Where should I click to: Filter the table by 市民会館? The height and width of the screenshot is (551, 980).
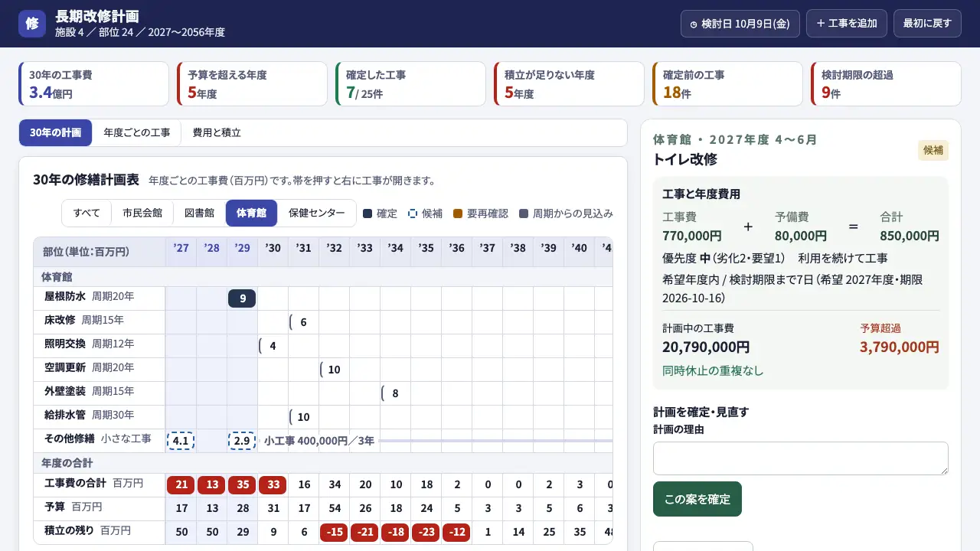(142, 214)
